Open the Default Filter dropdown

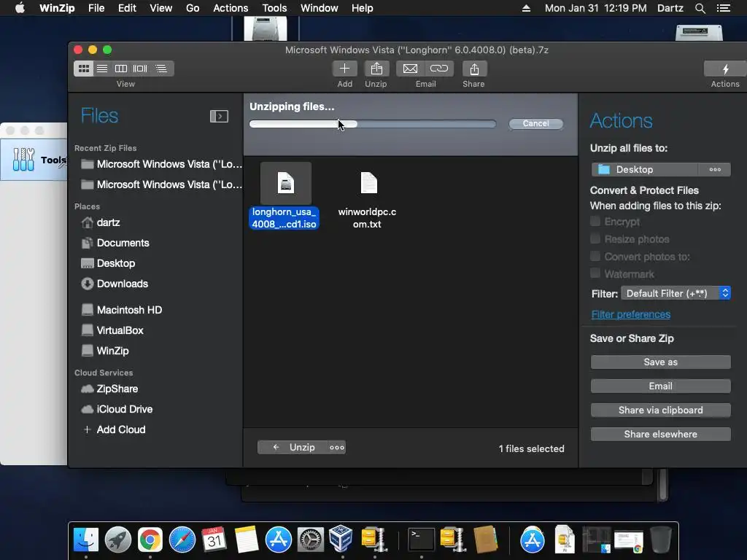coord(676,293)
